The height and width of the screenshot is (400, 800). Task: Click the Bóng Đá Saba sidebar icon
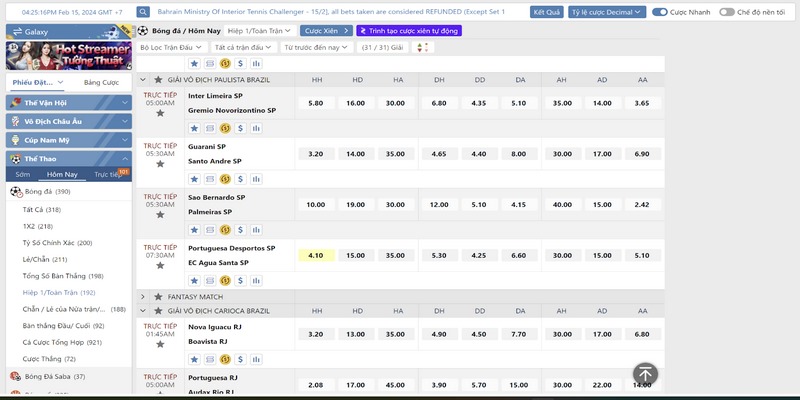pos(15,377)
